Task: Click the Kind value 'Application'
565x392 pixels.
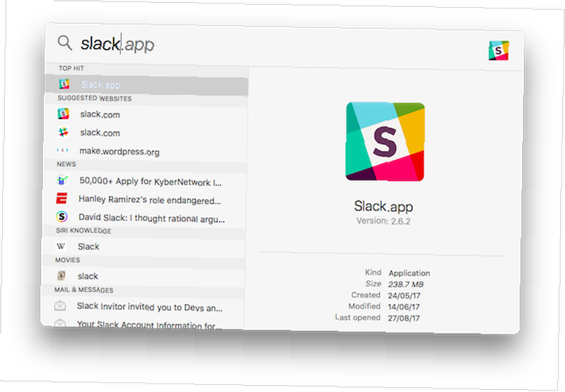Action: [x=409, y=273]
